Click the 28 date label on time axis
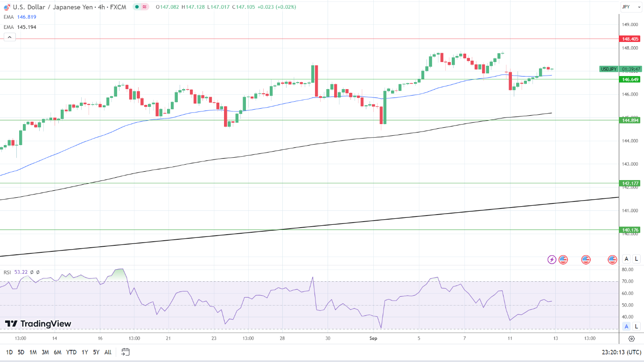Viewport: 644px width, 362px height. [x=282, y=339]
